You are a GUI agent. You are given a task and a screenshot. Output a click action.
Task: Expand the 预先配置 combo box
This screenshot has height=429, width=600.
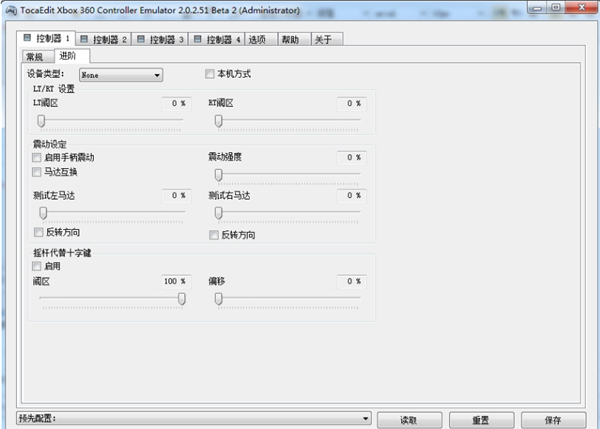pos(194,418)
